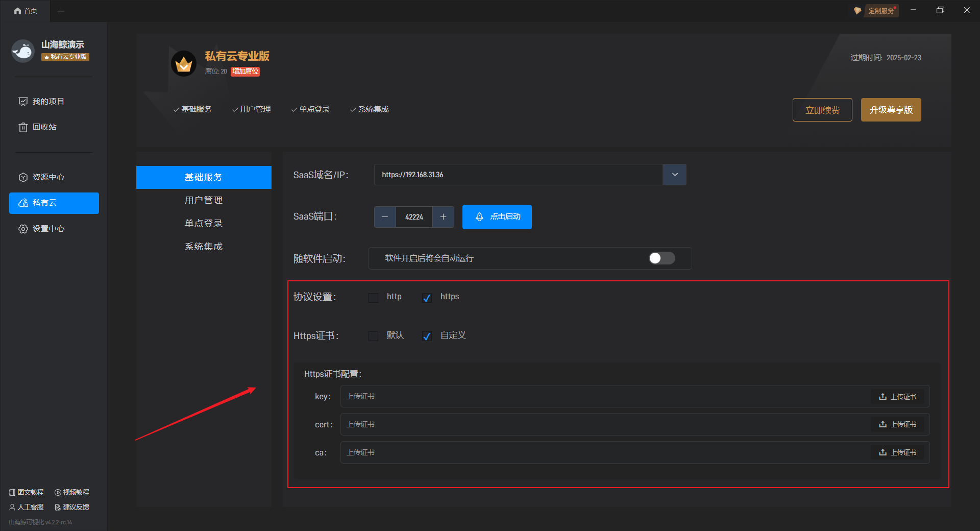Image resolution: width=980 pixels, height=531 pixels.
Task: Open new tab with plus icon
Action: [x=61, y=11]
